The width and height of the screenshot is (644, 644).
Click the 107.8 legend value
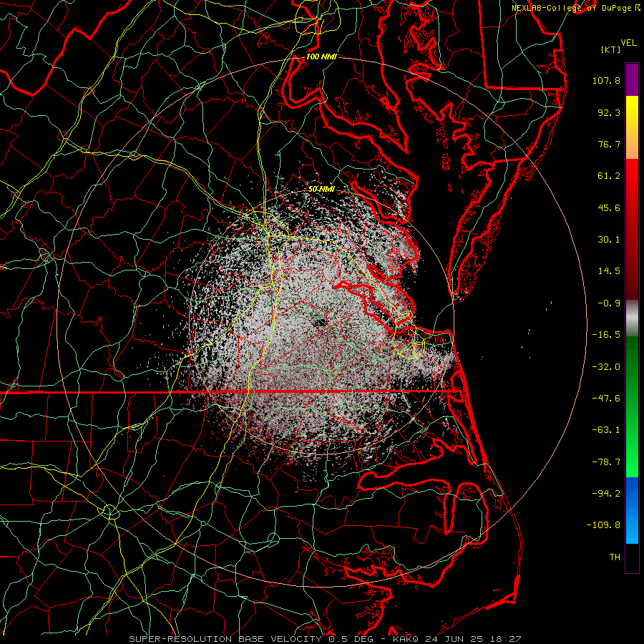point(606,80)
